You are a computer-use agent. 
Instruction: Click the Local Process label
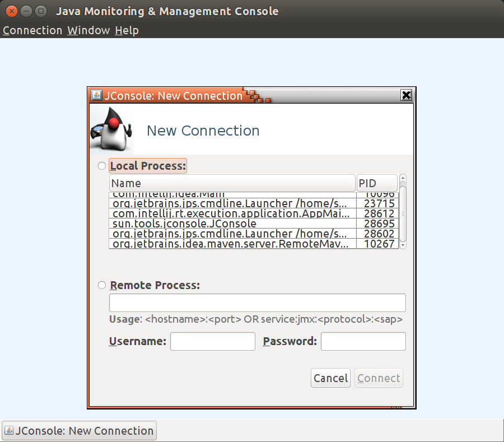point(148,166)
